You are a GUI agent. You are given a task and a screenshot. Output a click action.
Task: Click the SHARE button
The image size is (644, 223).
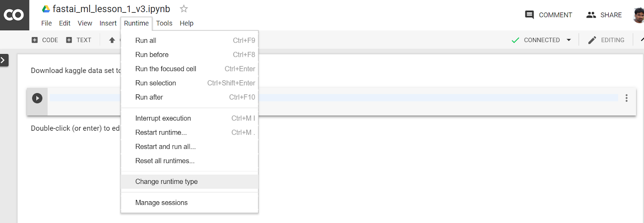[x=604, y=15]
